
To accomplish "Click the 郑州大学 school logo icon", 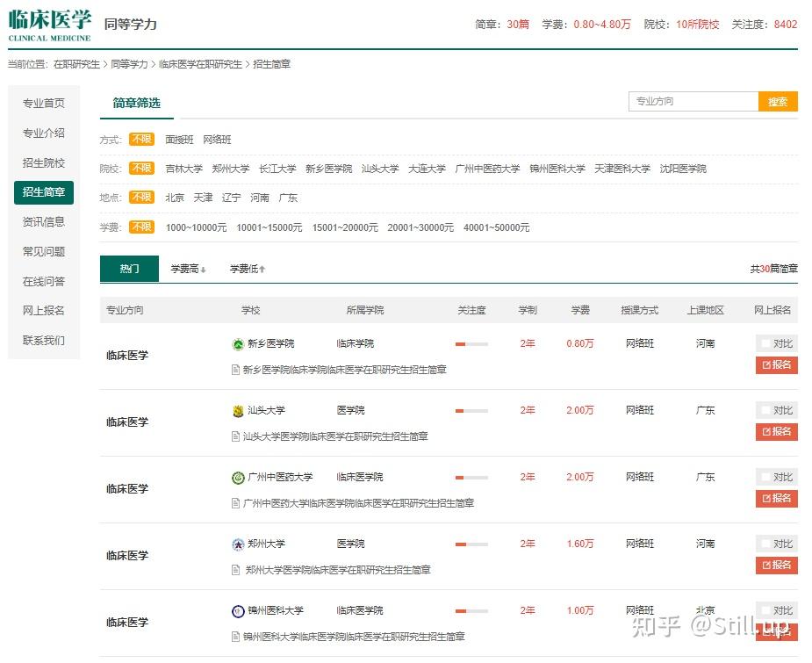I will click(238, 544).
